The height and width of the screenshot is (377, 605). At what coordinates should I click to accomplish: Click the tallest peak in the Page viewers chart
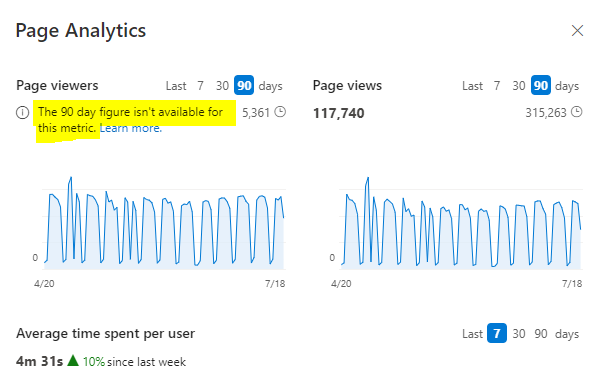[71, 178]
